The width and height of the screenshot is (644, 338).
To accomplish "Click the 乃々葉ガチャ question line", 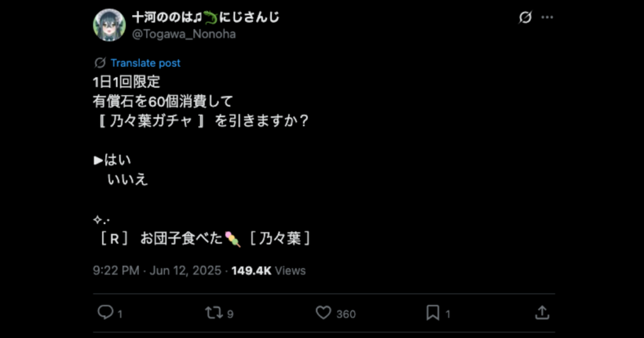I will (x=201, y=121).
